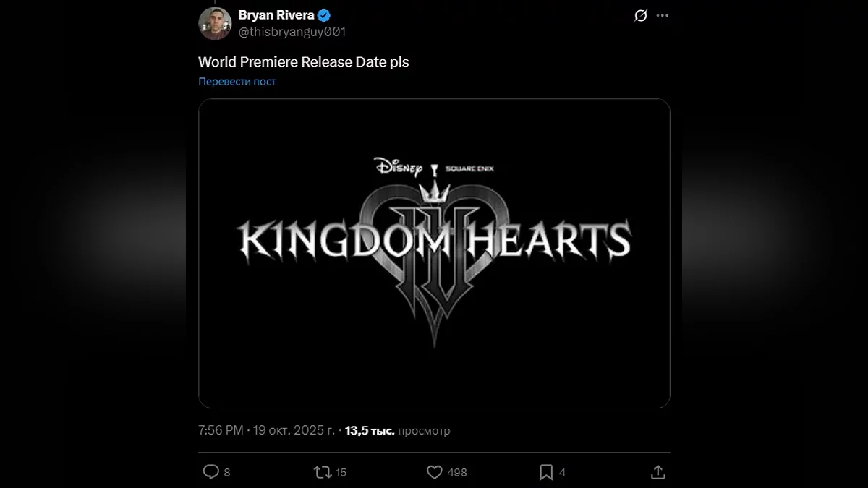This screenshot has width=868, height=488.
Task: Click the reply speech bubble icon
Action: (x=210, y=472)
